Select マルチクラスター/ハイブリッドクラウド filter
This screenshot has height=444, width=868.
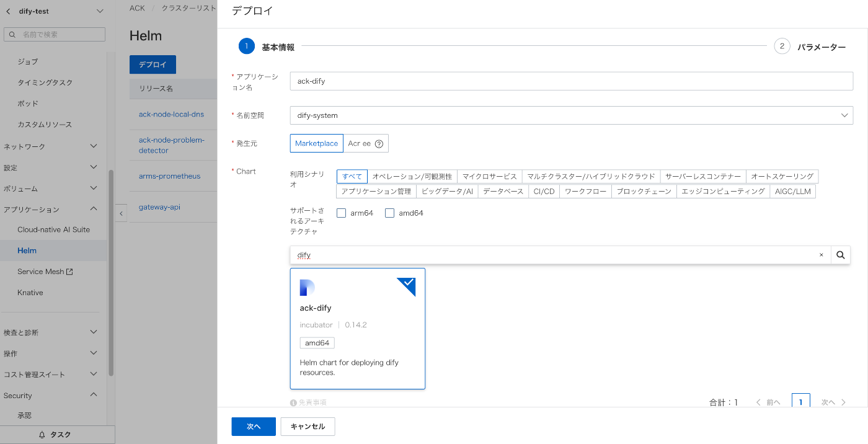tap(591, 177)
